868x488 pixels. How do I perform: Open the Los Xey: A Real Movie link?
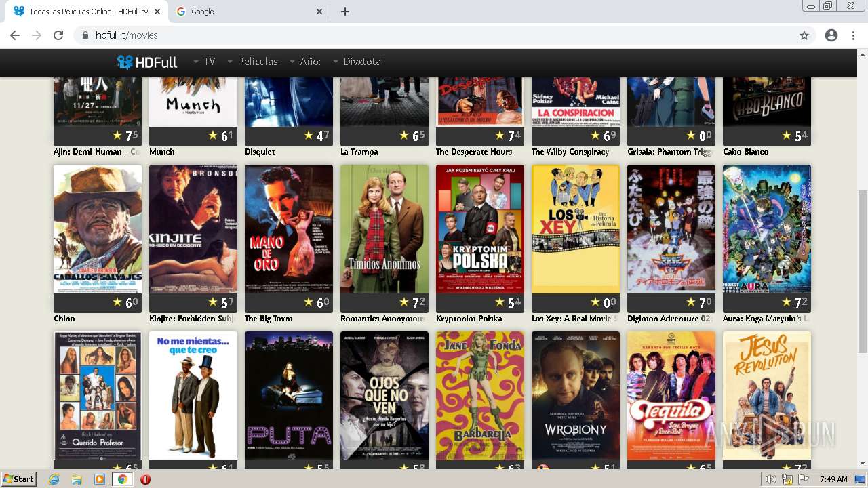[x=574, y=319]
